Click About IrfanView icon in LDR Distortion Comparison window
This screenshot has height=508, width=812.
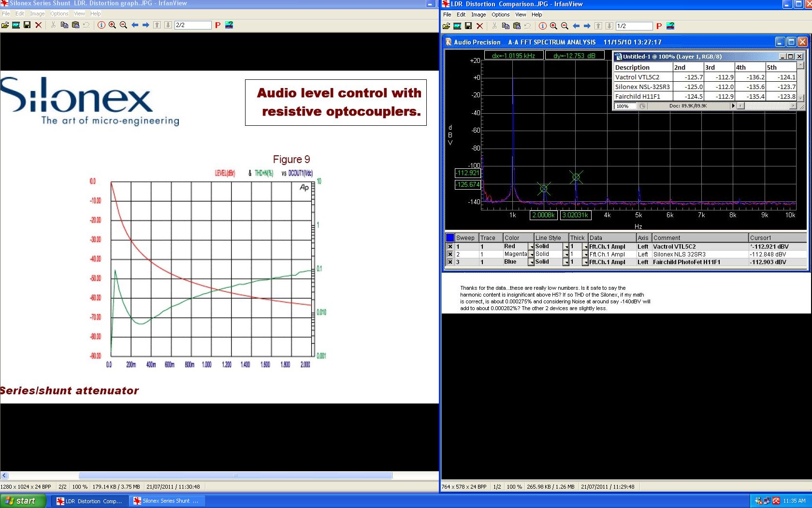670,26
